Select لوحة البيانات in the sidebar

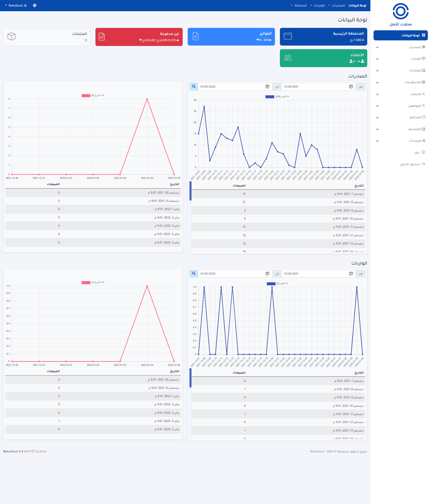coord(400,35)
